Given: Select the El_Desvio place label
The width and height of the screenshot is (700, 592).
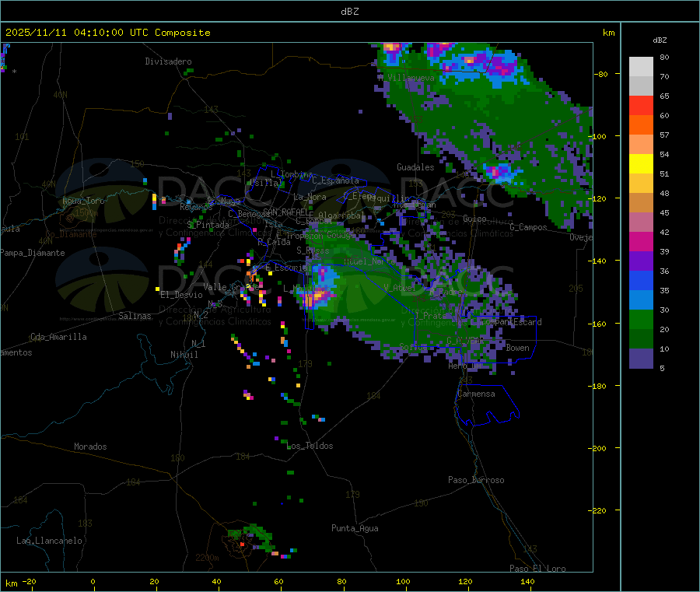Looking at the screenshot, I should pyautogui.click(x=181, y=295).
